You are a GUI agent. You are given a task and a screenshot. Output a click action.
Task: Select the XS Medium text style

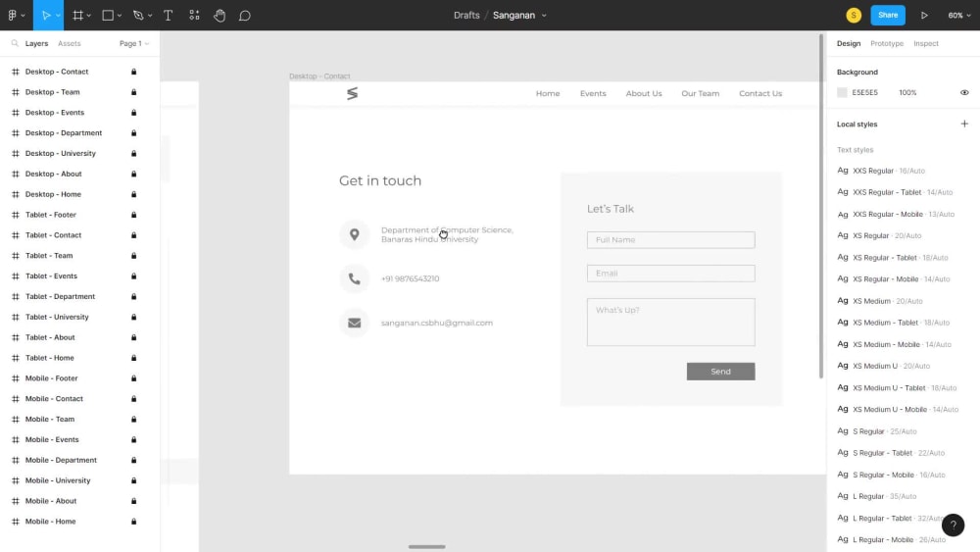pos(879,301)
